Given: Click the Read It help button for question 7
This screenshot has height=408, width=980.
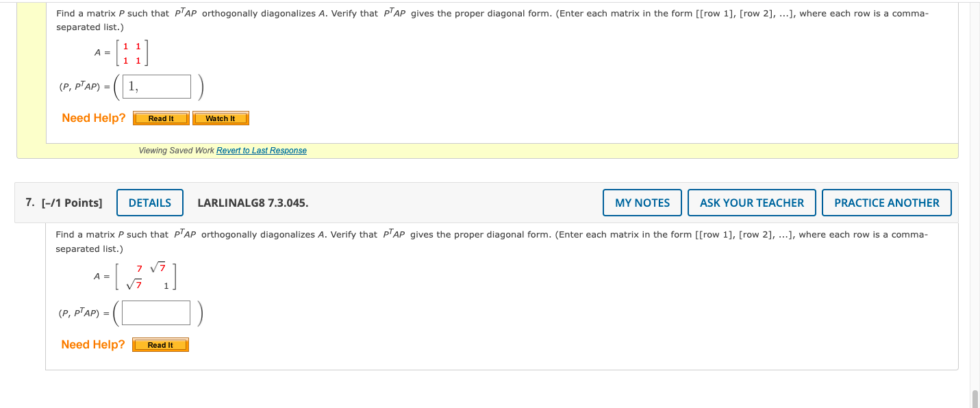Looking at the screenshot, I should click(160, 344).
